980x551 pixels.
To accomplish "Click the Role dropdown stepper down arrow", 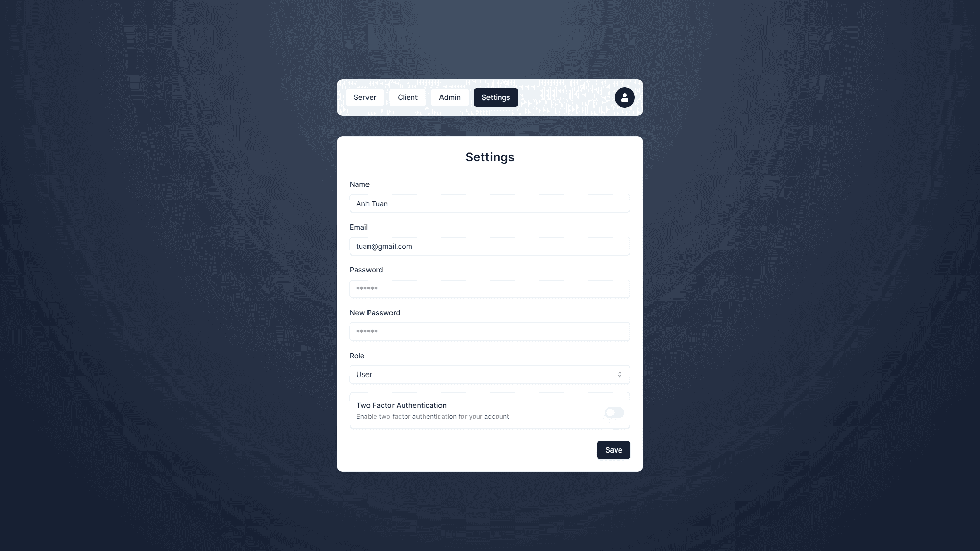I will pyautogui.click(x=619, y=376).
